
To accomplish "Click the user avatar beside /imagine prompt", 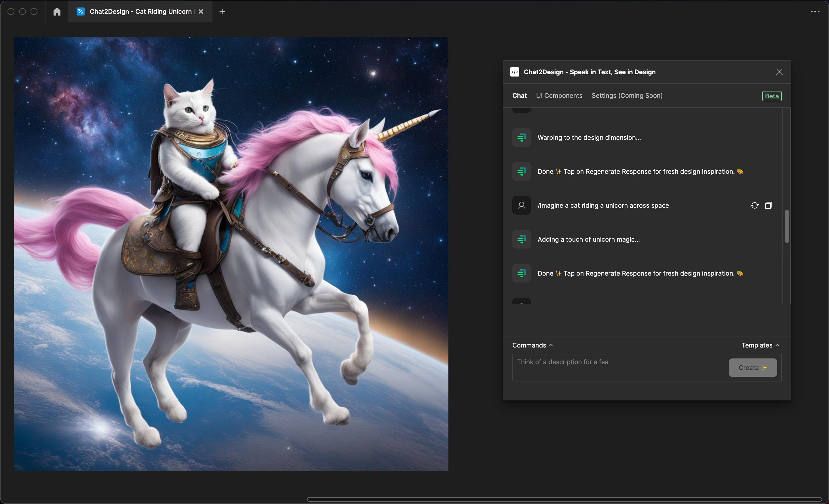I will coord(521,205).
